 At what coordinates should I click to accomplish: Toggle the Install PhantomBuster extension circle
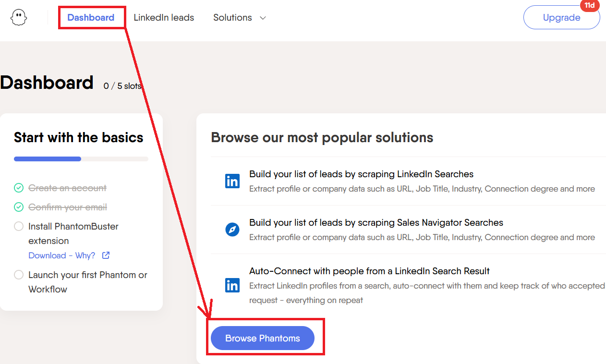click(19, 226)
